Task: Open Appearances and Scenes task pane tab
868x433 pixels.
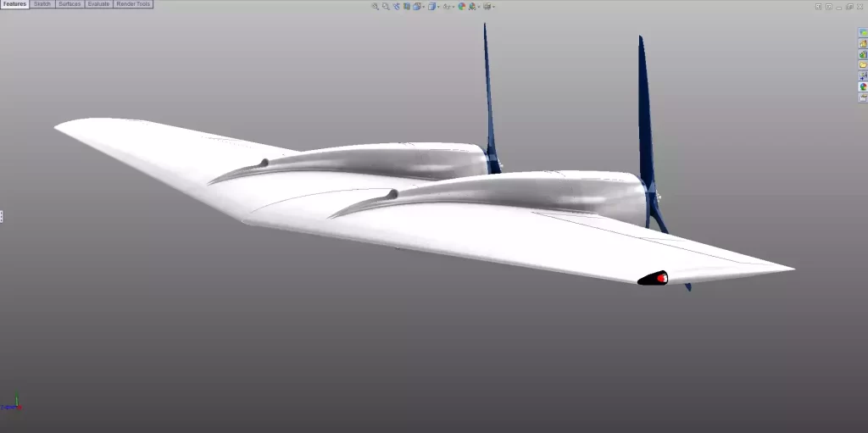Action: (x=863, y=86)
